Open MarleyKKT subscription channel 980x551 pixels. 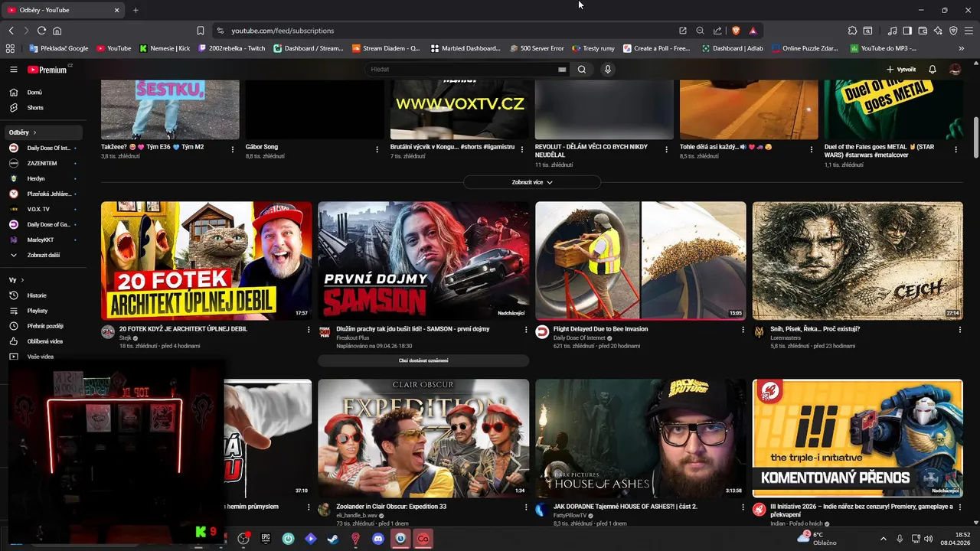pos(43,240)
